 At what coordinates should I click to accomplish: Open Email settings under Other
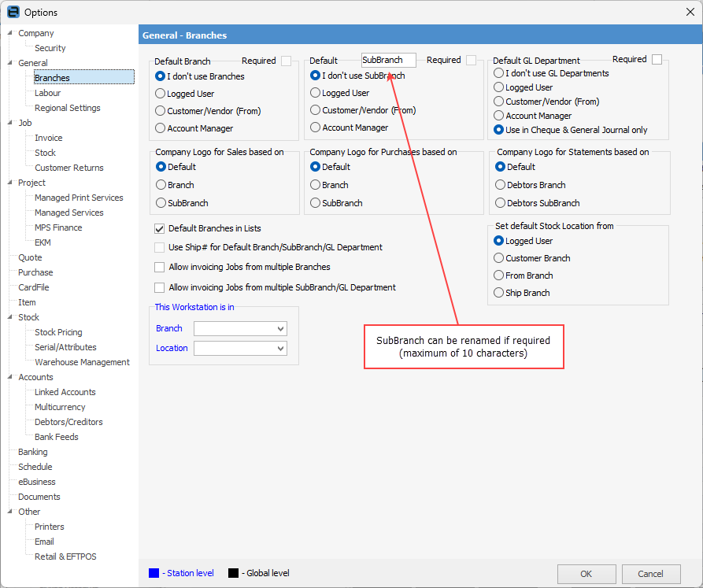pos(44,542)
